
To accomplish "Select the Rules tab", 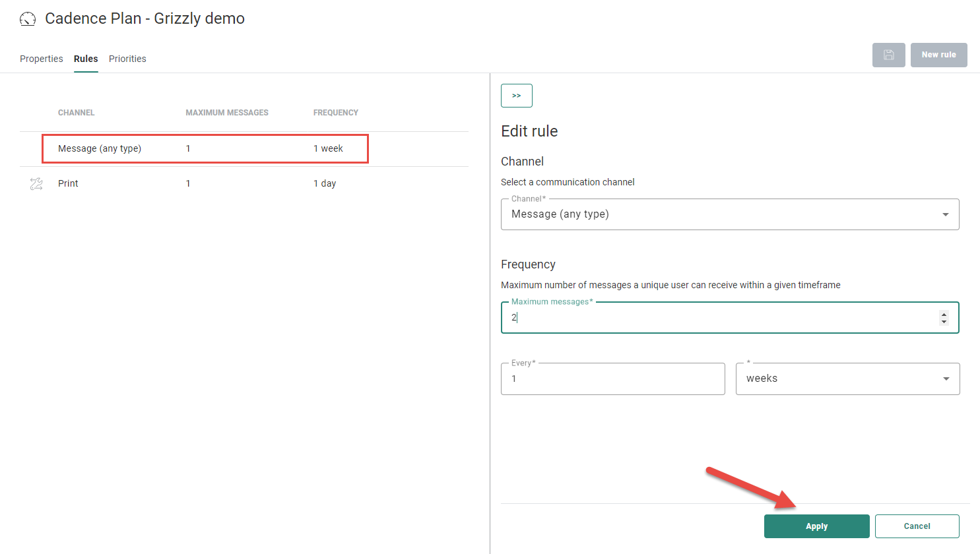I will click(86, 59).
